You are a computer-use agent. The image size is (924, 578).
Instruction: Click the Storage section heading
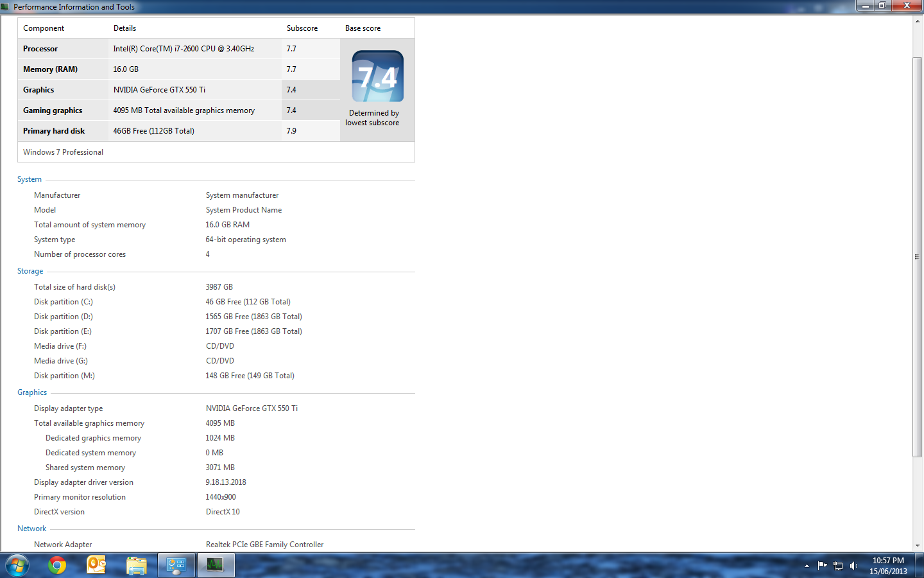[30, 271]
